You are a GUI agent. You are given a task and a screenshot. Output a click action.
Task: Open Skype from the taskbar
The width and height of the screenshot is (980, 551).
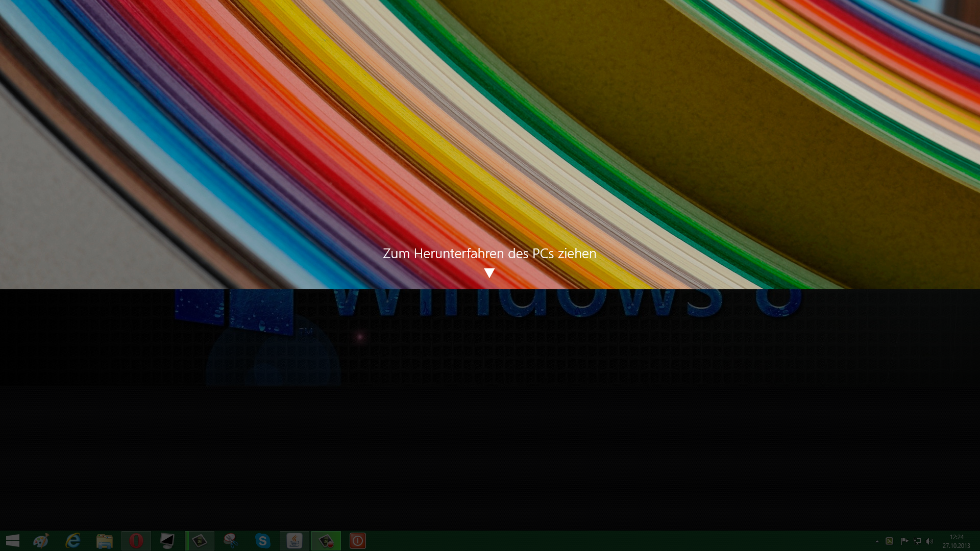pos(262,541)
